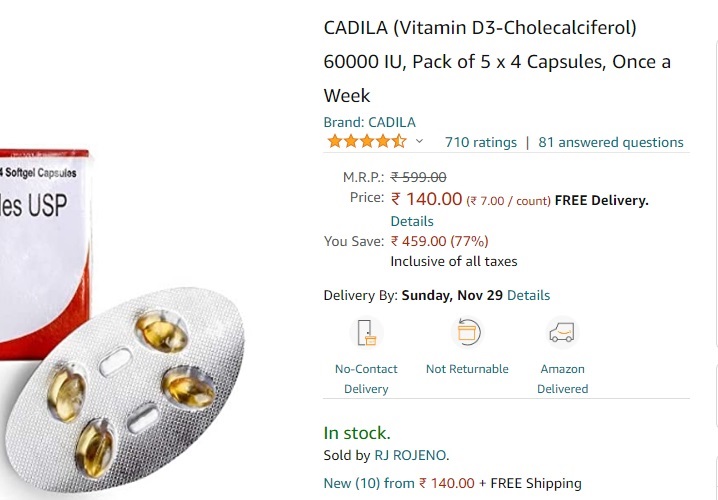Click the ₹ 140.00 price
This screenshot has height=500, width=718.
[427, 199]
